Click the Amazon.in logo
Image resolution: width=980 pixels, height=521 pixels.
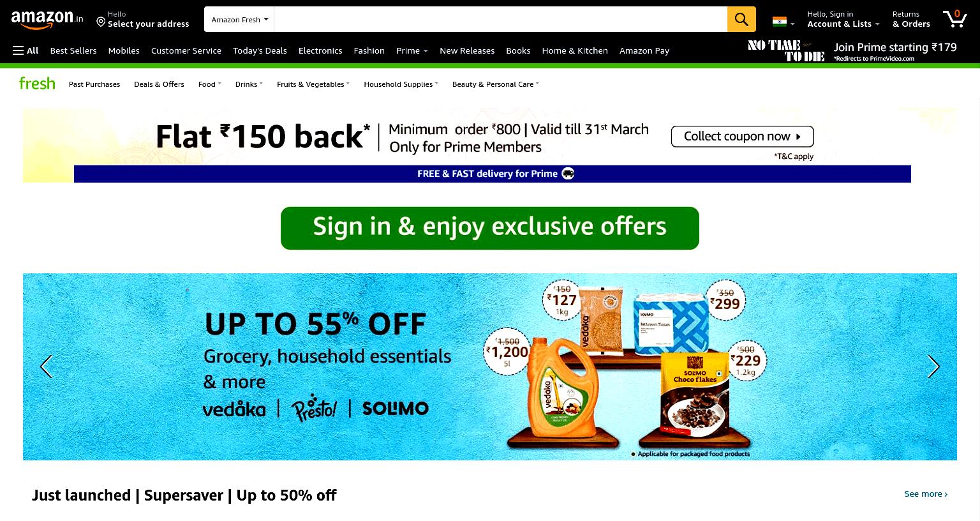(47, 20)
